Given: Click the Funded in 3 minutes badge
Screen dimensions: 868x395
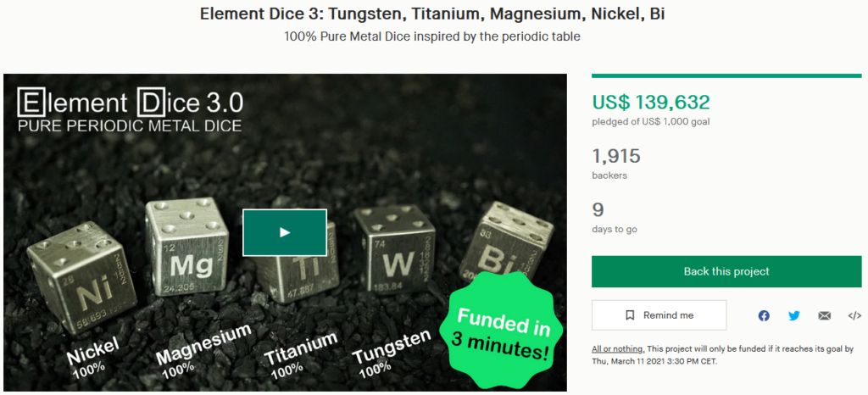Looking at the screenshot, I should pyautogui.click(x=502, y=330).
